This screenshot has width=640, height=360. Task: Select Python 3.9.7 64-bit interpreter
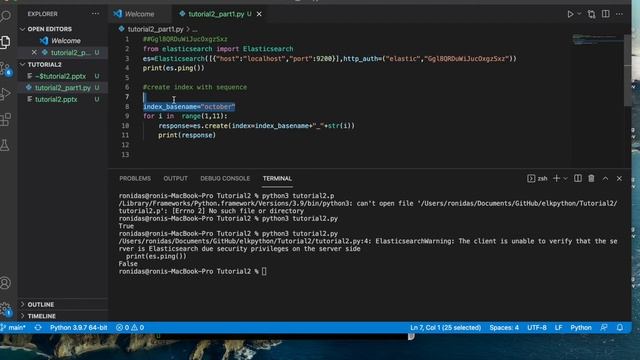[x=78, y=328]
